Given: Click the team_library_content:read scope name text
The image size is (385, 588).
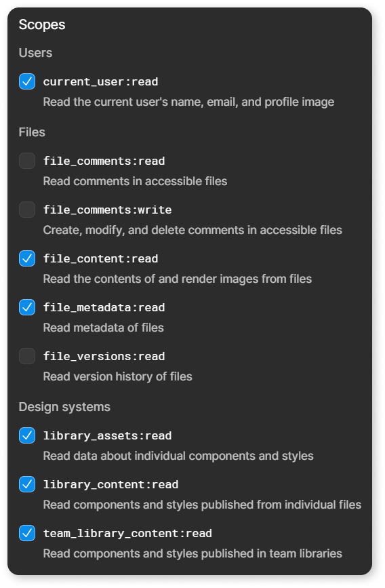Looking at the screenshot, I should 127,533.
